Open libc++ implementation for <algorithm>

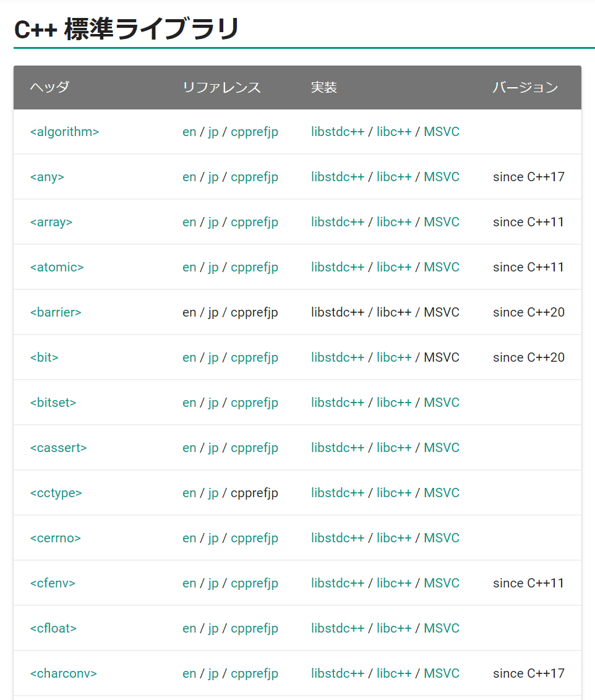(394, 132)
